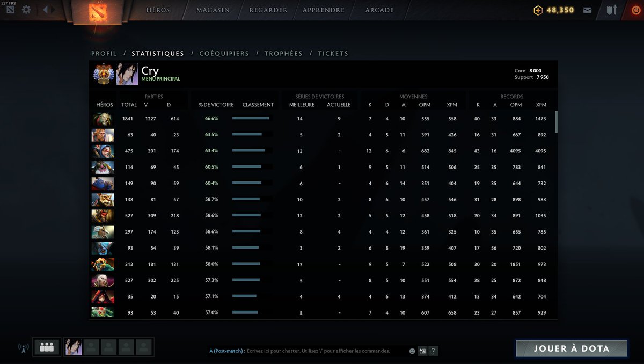Sort by the CLASSEMENT column header
Image resolution: width=644 pixels, height=364 pixels.
coord(258,105)
